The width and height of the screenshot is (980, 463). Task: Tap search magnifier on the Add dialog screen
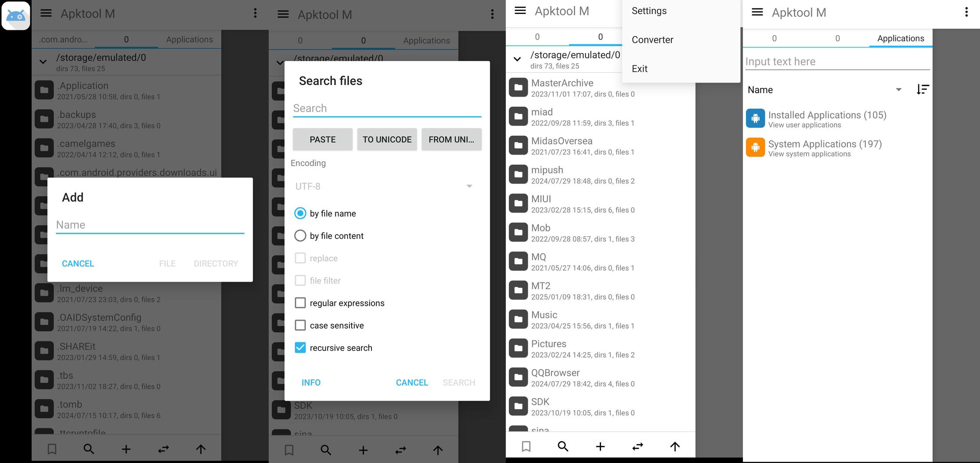point(89,449)
